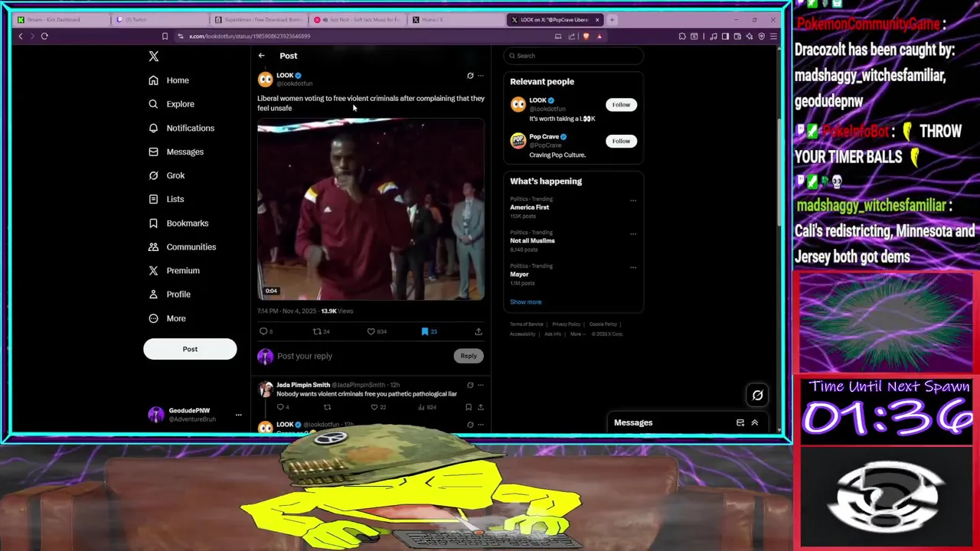Open the Not all Muslims trend
Viewport: 980px width, 551px height.
[532, 240]
